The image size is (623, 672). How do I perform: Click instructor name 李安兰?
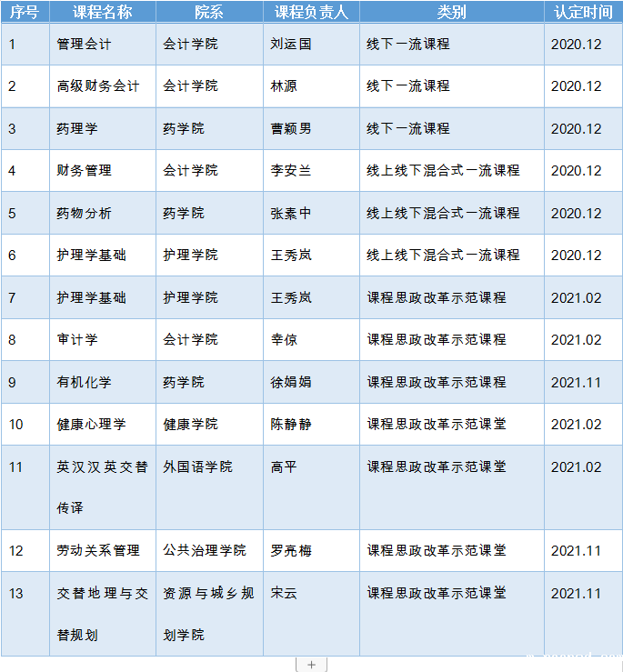(x=291, y=171)
